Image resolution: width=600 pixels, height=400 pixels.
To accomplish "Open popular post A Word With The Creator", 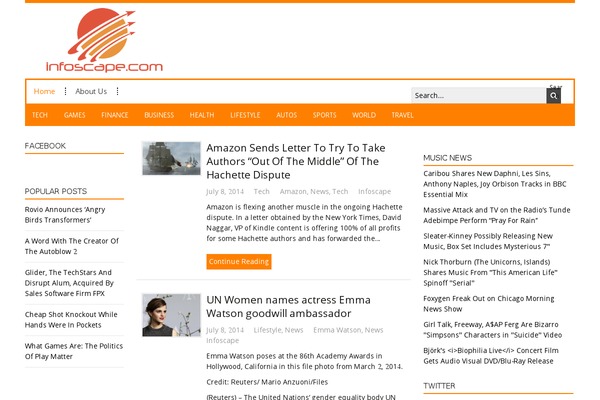I will [72, 246].
